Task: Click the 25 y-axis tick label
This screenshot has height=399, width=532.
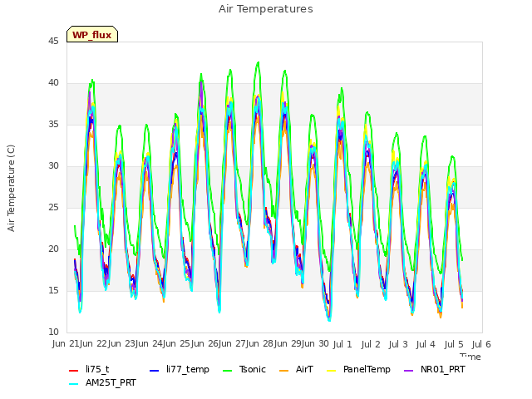Action: pyautogui.click(x=53, y=207)
